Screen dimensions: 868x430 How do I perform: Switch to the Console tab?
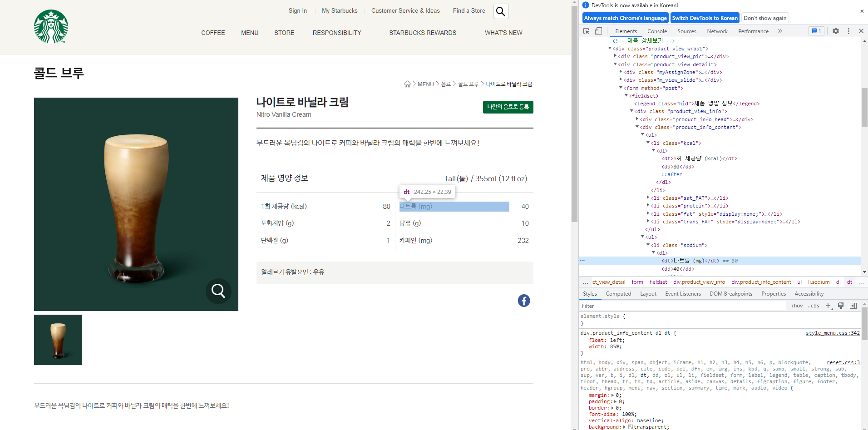[x=657, y=31]
